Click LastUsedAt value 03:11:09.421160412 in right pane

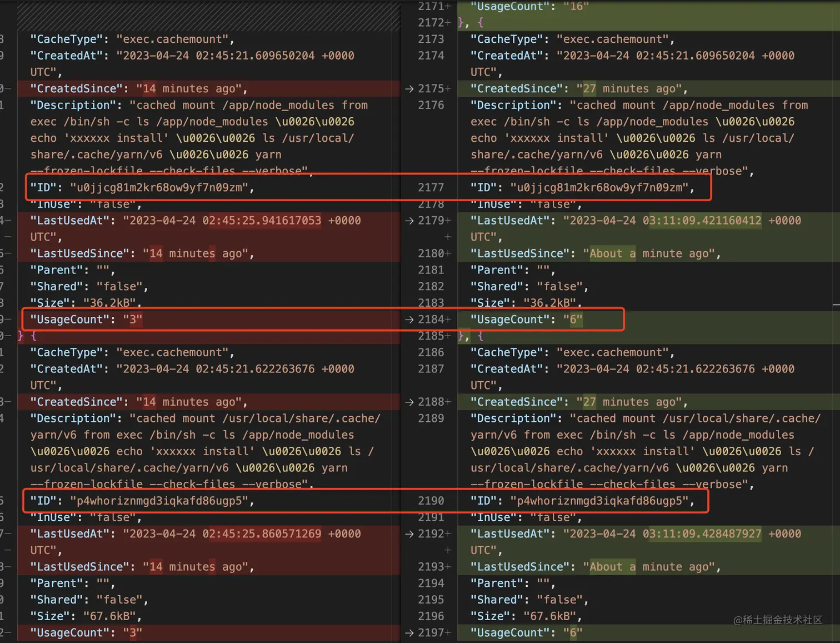pos(702,221)
